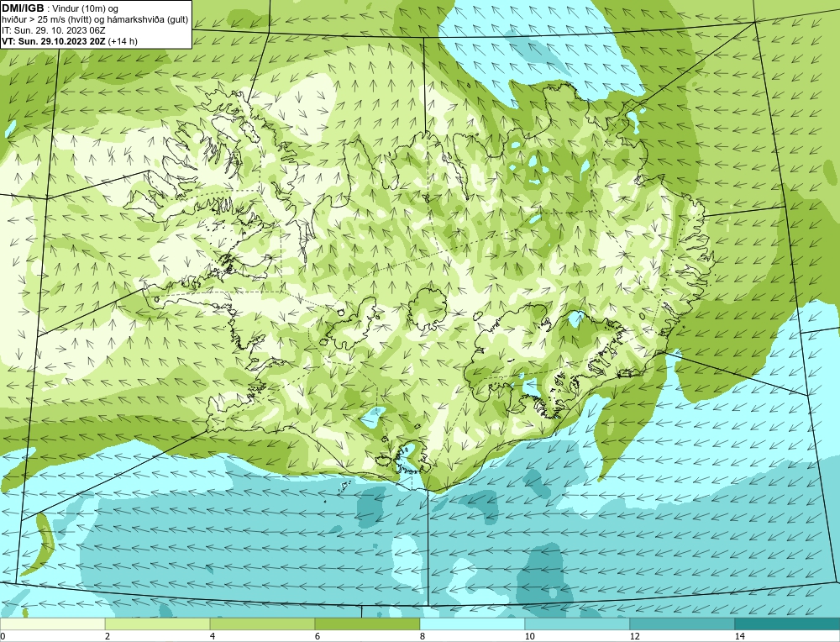Viewport: 840px width, 642px height.
Task: Click the legend value label '10'
Action: [x=530, y=636]
